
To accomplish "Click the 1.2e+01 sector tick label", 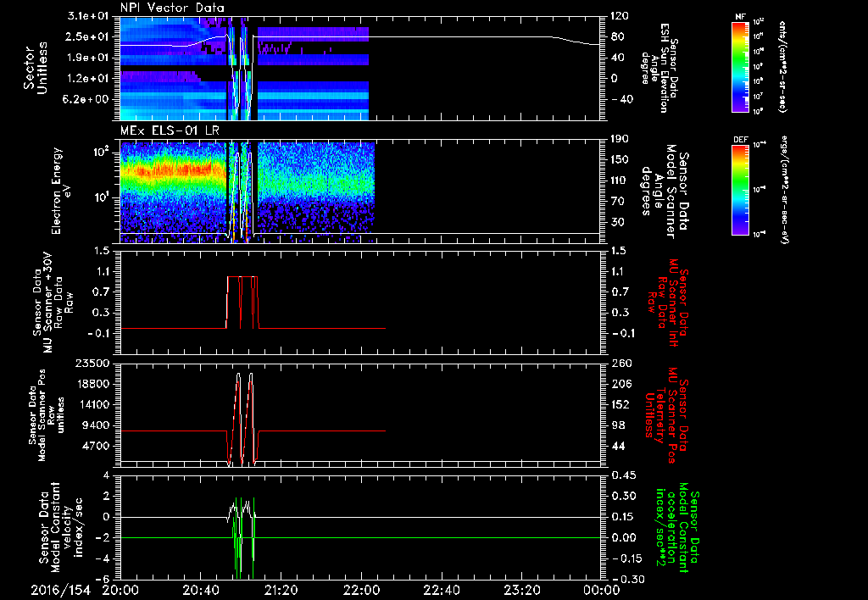I will pos(88,79).
